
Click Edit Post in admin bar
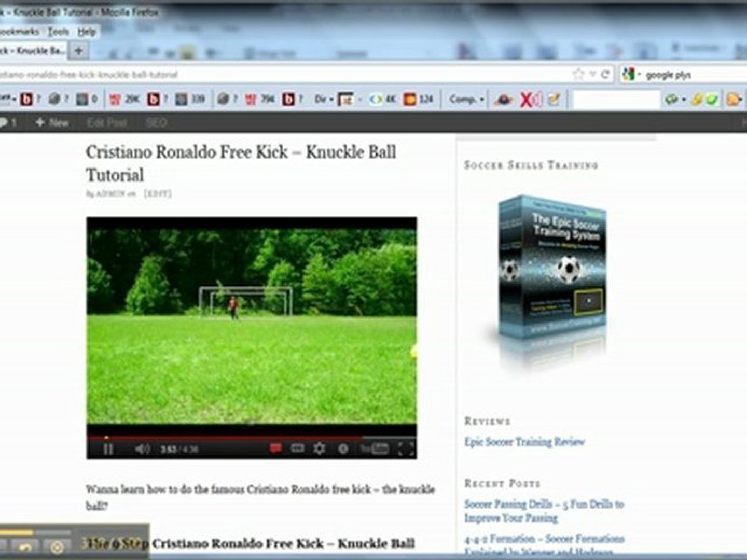click(x=107, y=123)
